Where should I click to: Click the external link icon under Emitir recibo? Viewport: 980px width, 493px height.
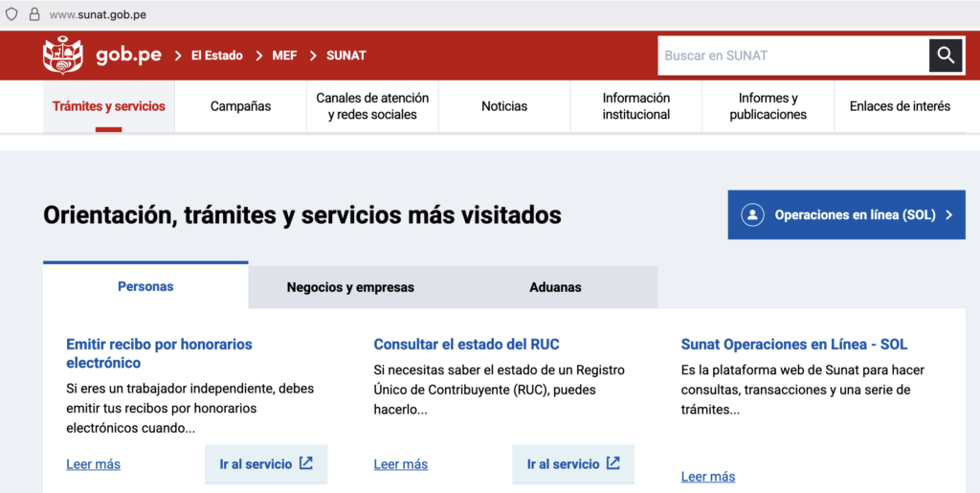[x=306, y=463]
